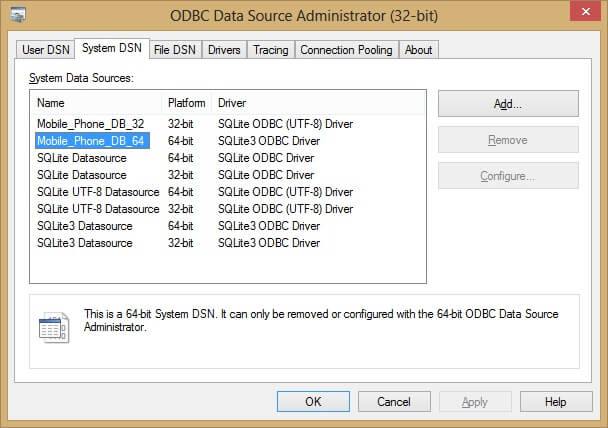This screenshot has height=428, width=608.
Task: Show the About tab
Action: 419,50
